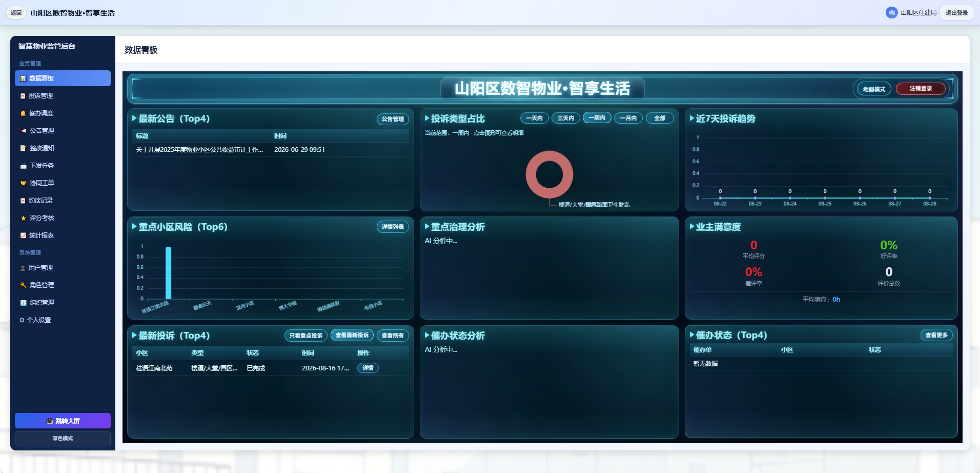This screenshot has width=980, height=473.
Task: Click the 山阳区住建局 avatar icon
Action: coord(892,13)
